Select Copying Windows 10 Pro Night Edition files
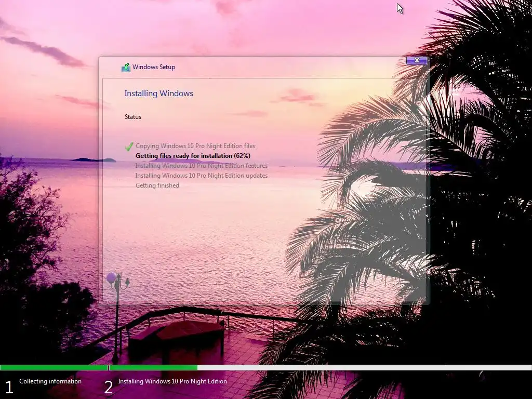Screen dimensions: 532x399 pos(195,146)
